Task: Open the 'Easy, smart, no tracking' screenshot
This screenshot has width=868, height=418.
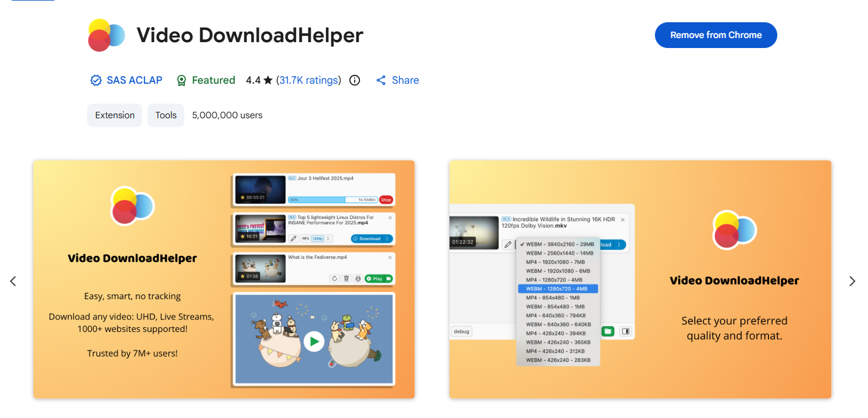Action: tap(224, 279)
